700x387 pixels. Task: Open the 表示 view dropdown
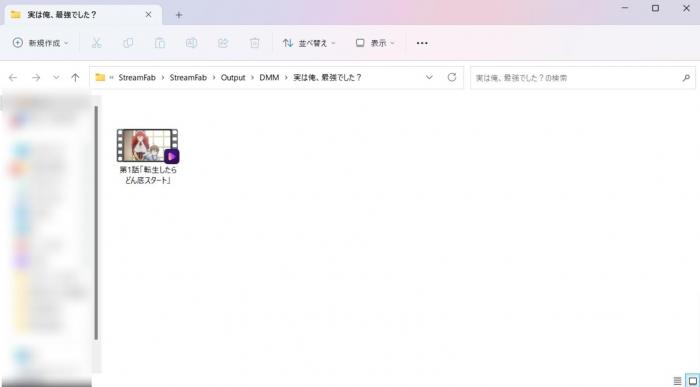(x=375, y=43)
